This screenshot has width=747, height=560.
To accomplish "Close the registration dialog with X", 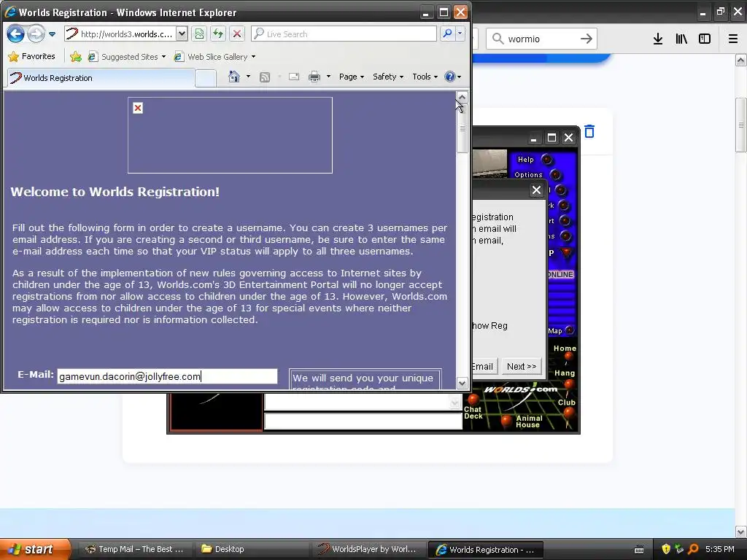I will coord(536,190).
